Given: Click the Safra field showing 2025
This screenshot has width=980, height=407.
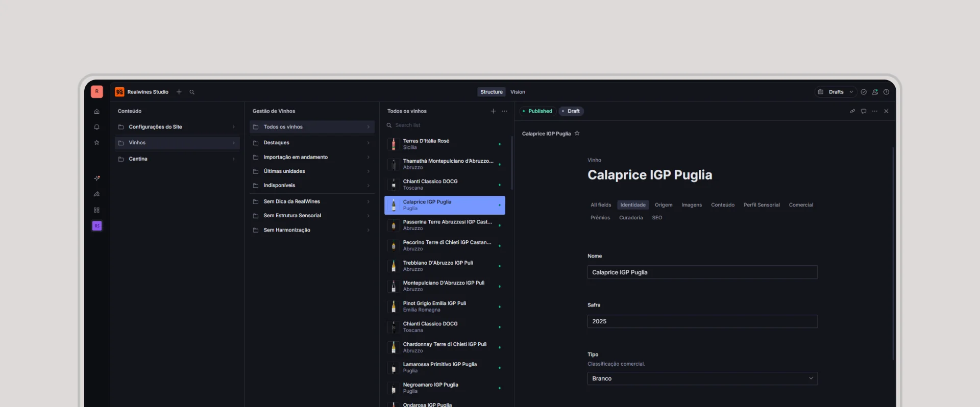Looking at the screenshot, I should (x=702, y=321).
